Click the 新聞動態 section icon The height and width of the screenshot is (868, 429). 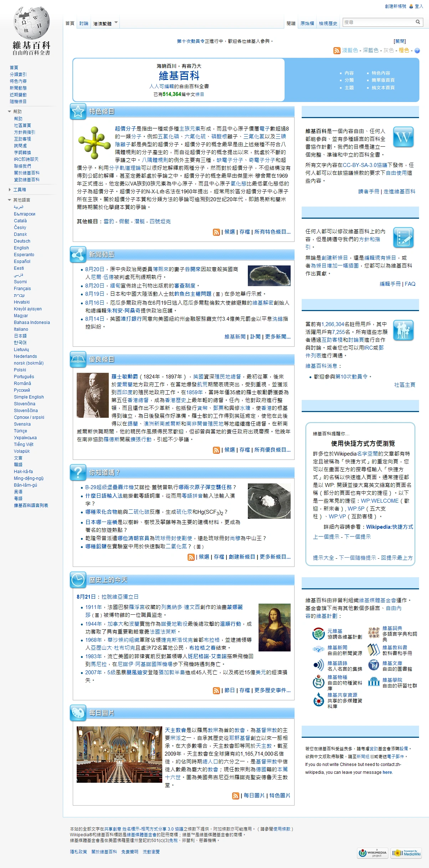(78, 254)
